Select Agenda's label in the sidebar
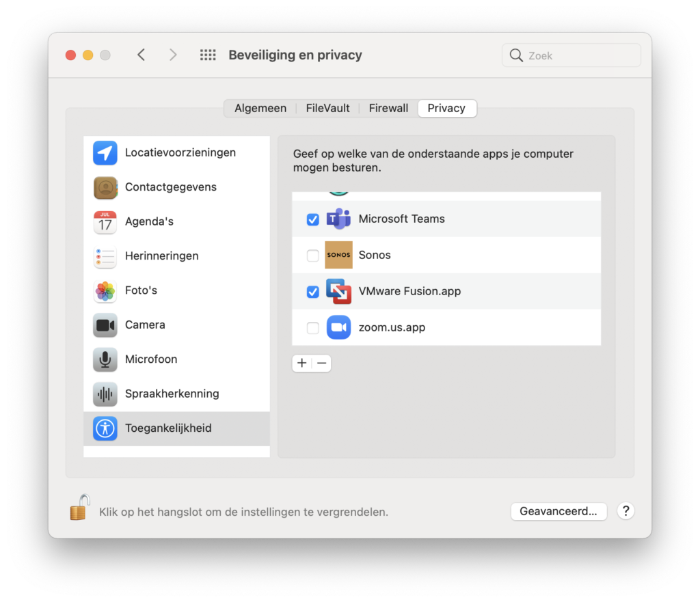The width and height of the screenshot is (700, 602). (x=149, y=221)
